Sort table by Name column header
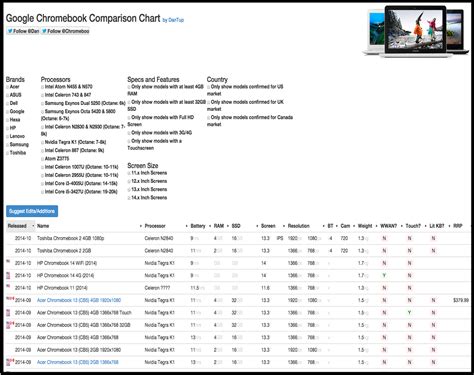This screenshot has width=474, height=375. [43, 226]
